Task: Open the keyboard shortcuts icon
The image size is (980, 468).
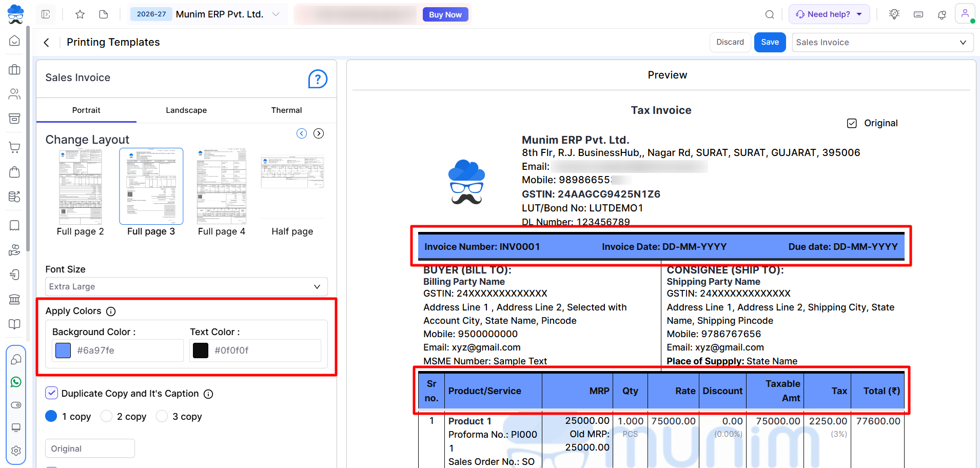Action: tap(918, 14)
